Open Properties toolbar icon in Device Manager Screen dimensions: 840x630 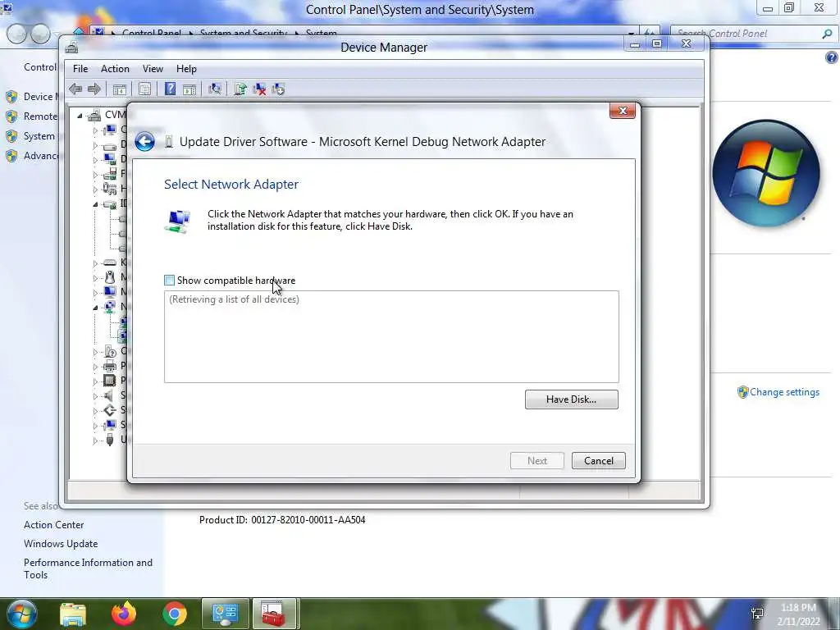144,89
